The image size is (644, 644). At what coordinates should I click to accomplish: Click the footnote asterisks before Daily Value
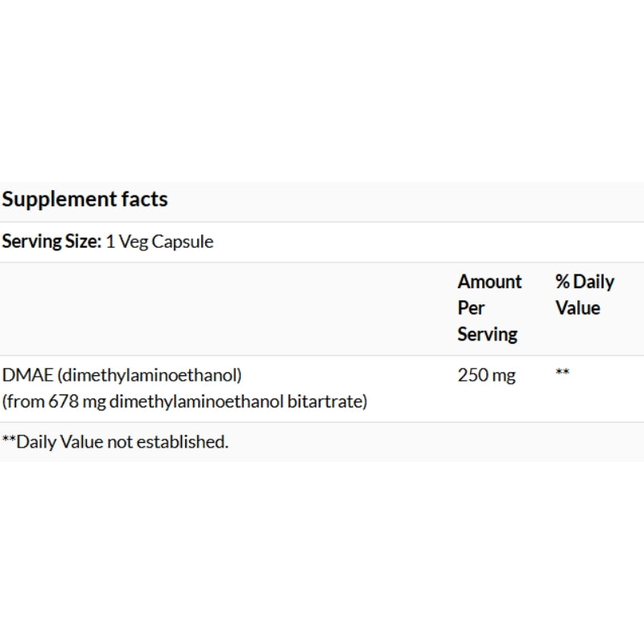tap(9, 439)
